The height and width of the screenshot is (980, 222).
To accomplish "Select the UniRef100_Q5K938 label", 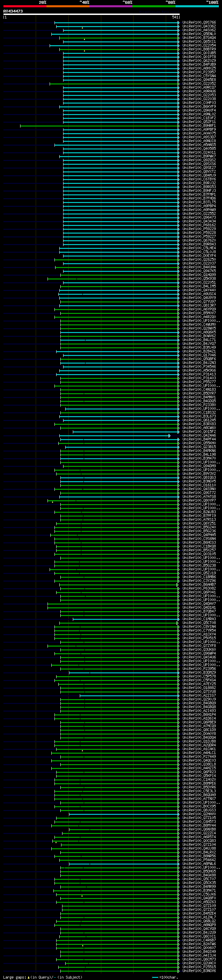I will point(199,278).
